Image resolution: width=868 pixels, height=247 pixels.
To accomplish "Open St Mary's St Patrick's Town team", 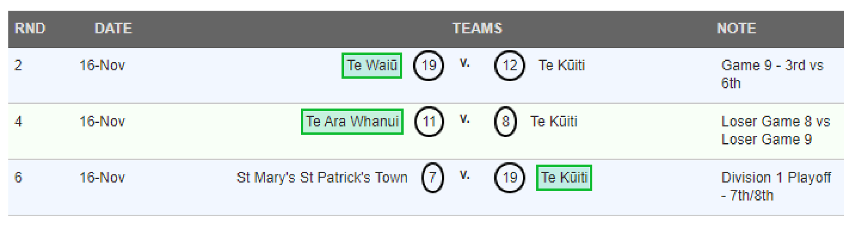I will tap(322, 178).
